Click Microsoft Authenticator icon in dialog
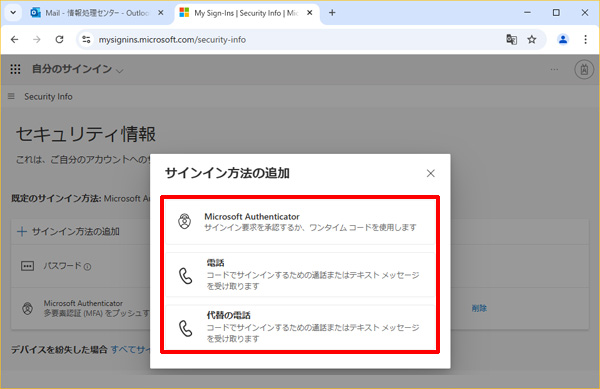This screenshot has height=389, width=600. (x=184, y=221)
